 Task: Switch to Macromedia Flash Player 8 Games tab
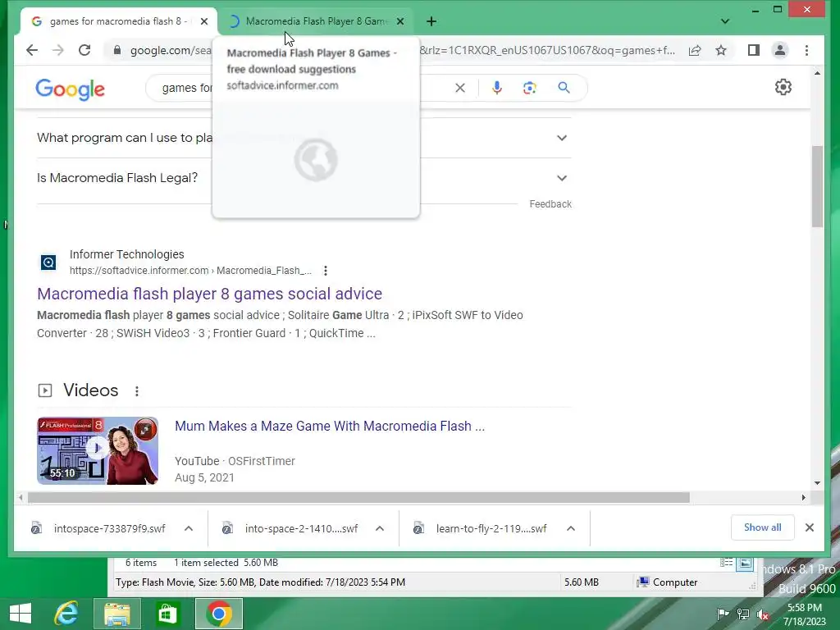click(316, 21)
